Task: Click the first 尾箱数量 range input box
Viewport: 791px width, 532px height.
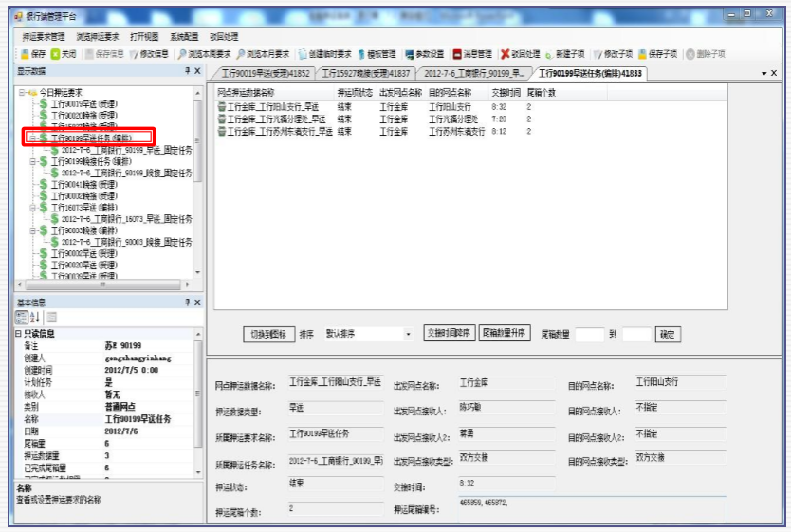Action: tap(589, 334)
